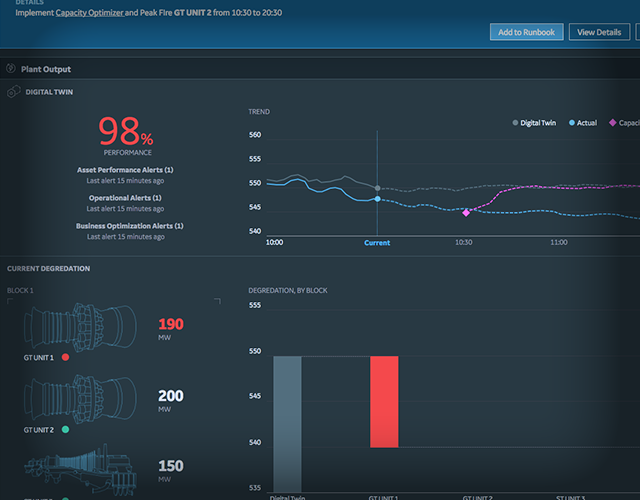Click the GT UNIT 2 label under turbine

point(39,430)
